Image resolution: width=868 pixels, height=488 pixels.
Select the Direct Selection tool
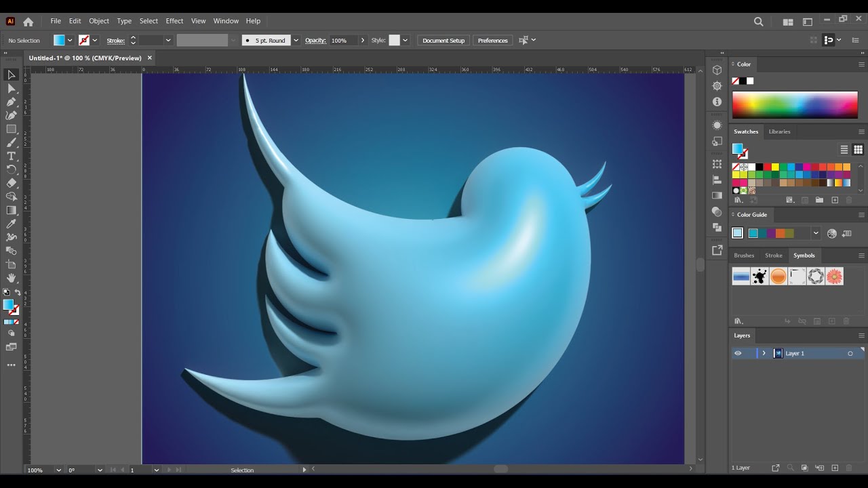tap(12, 88)
